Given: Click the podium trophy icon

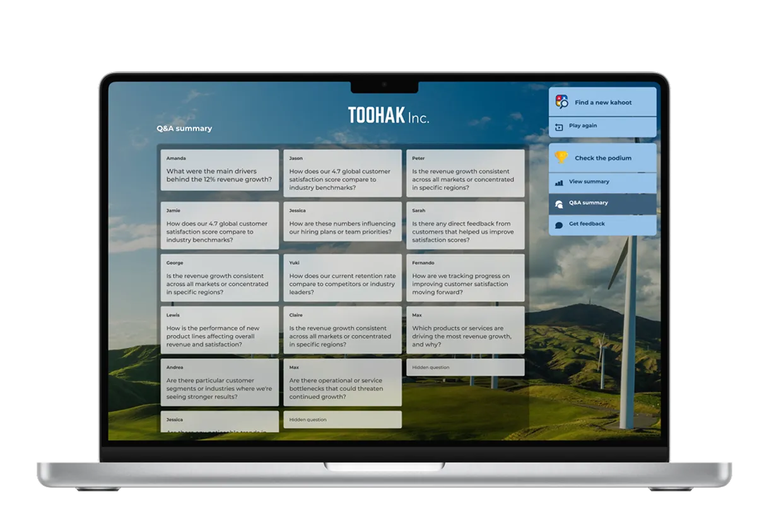Looking at the screenshot, I should 561,158.
